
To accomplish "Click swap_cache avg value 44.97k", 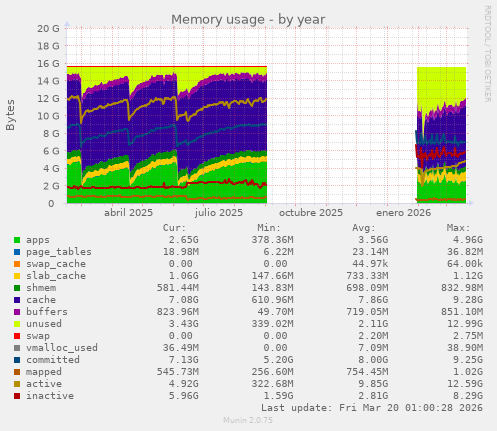I will pyautogui.click(x=370, y=264).
